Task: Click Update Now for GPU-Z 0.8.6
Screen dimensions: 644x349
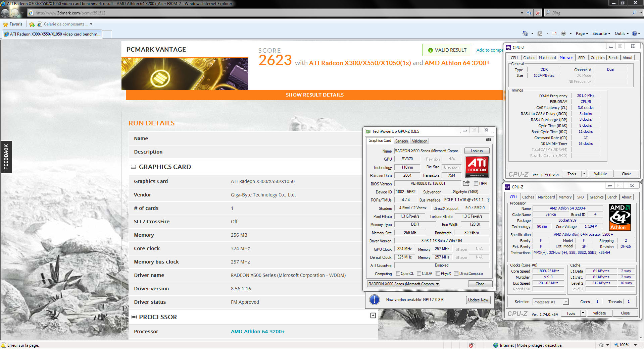Action: pyautogui.click(x=478, y=300)
